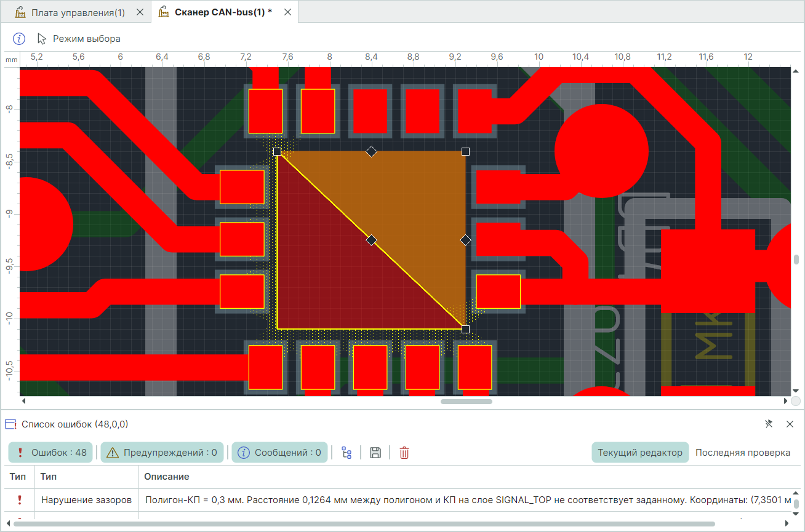
Task: Delete errors using the red trash icon
Action: (404, 453)
